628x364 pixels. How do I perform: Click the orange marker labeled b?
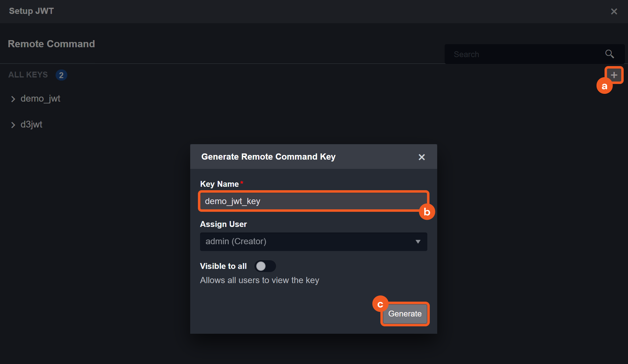point(427,212)
